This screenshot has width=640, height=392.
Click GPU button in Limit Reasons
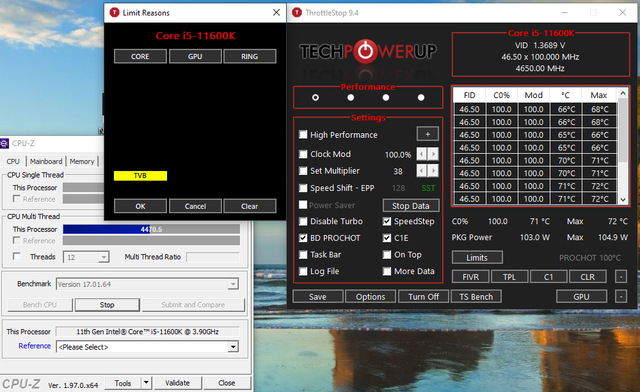(x=195, y=56)
